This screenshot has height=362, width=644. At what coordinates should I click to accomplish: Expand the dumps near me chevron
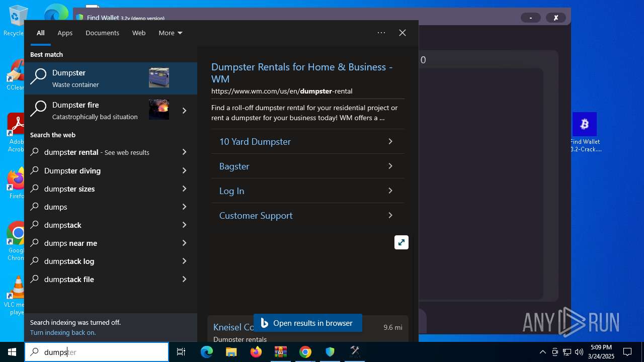[x=184, y=243]
